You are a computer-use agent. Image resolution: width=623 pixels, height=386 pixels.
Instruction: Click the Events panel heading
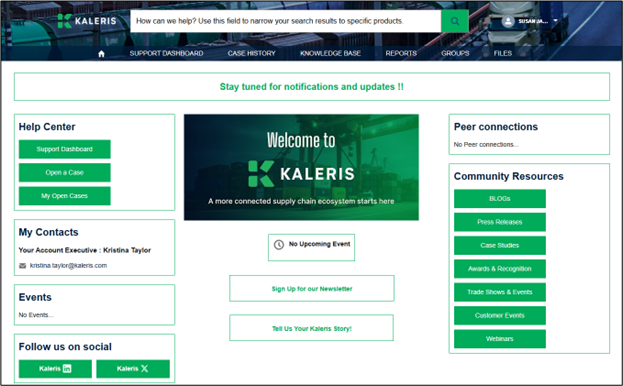coord(35,297)
